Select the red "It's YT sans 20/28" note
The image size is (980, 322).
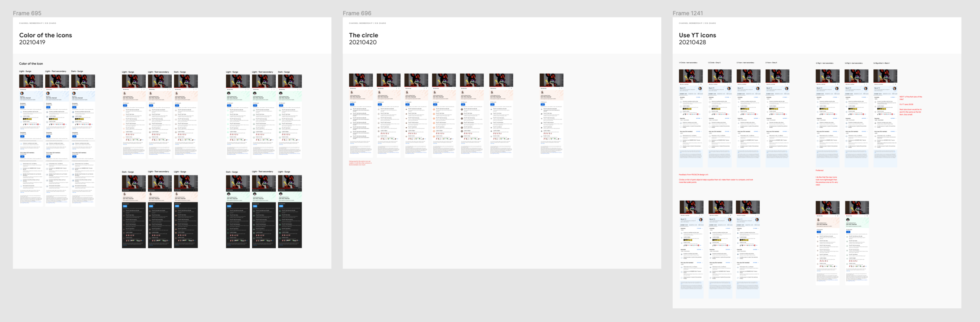tap(906, 104)
